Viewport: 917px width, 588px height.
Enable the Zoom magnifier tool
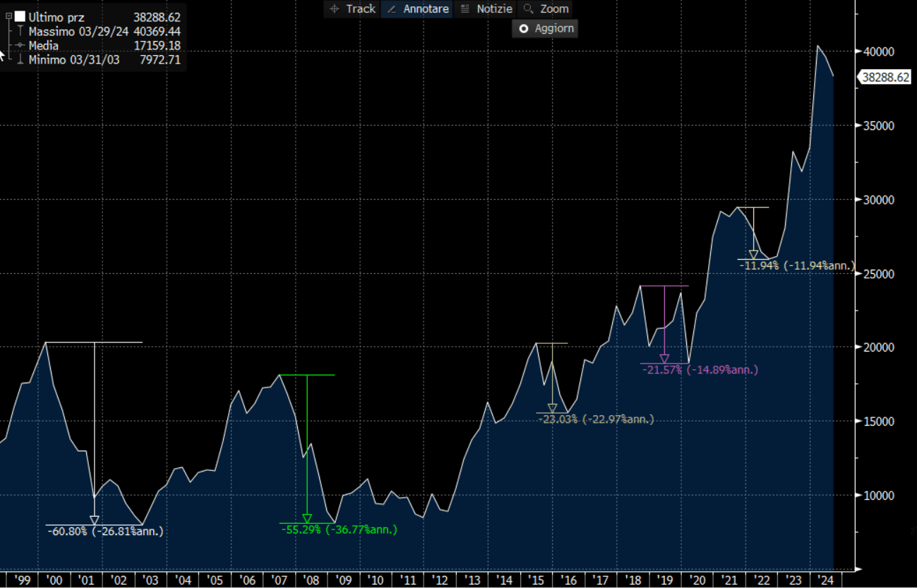pos(545,9)
